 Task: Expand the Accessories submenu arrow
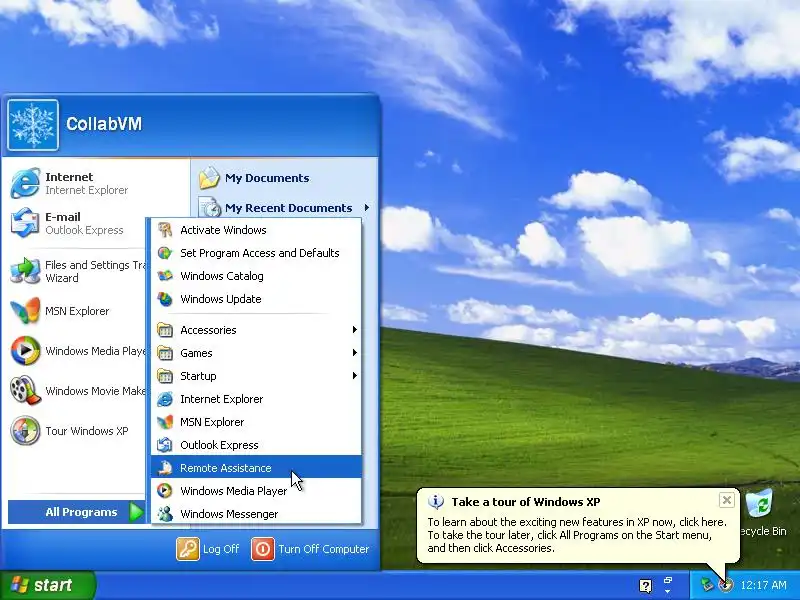(x=355, y=330)
